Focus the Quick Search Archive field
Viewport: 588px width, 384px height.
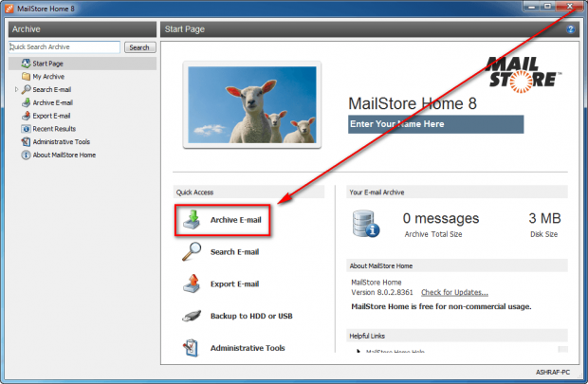(x=64, y=46)
